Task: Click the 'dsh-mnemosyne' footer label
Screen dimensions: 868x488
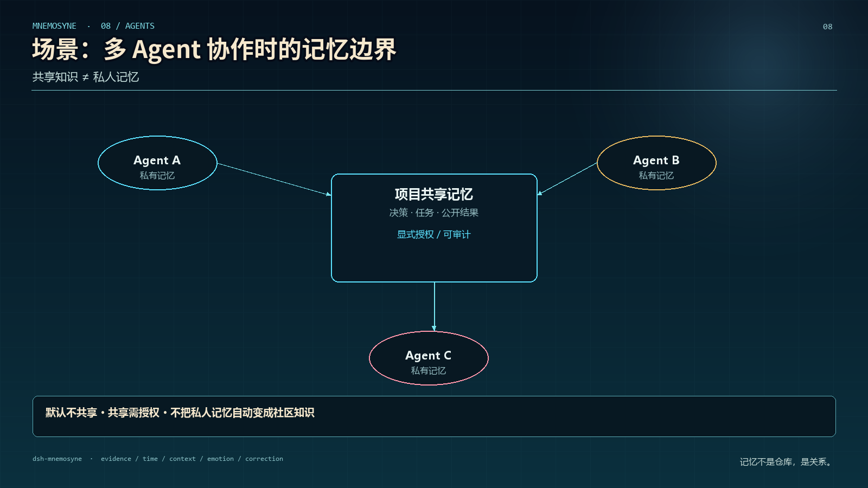Action: [x=57, y=459]
